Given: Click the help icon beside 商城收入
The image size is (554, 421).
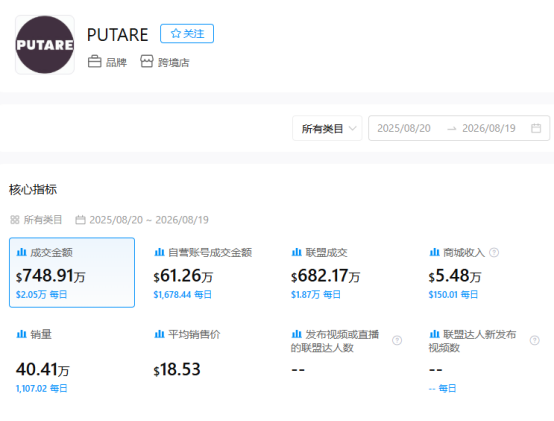Looking at the screenshot, I should [494, 253].
